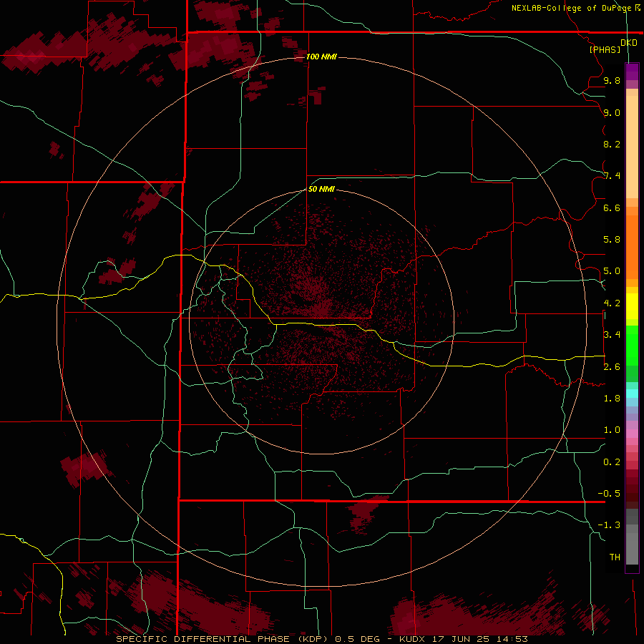The width and height of the screenshot is (644, 644).
Task: Click the -1.3 scale value
Action: click(x=609, y=525)
